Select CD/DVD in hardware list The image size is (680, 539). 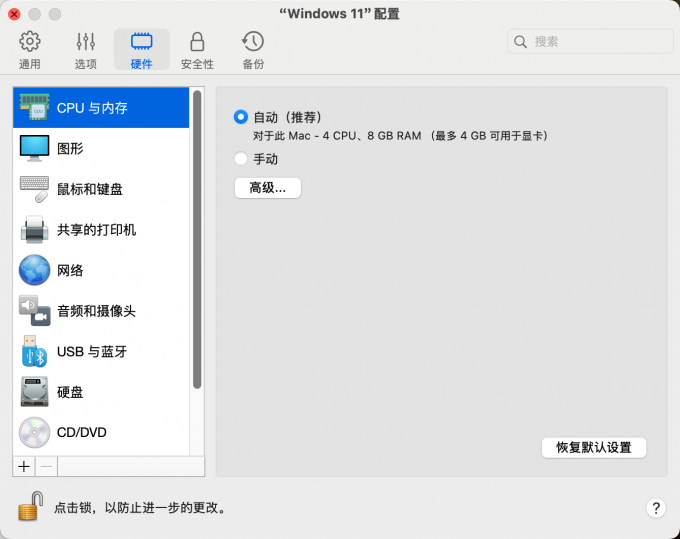point(101,432)
